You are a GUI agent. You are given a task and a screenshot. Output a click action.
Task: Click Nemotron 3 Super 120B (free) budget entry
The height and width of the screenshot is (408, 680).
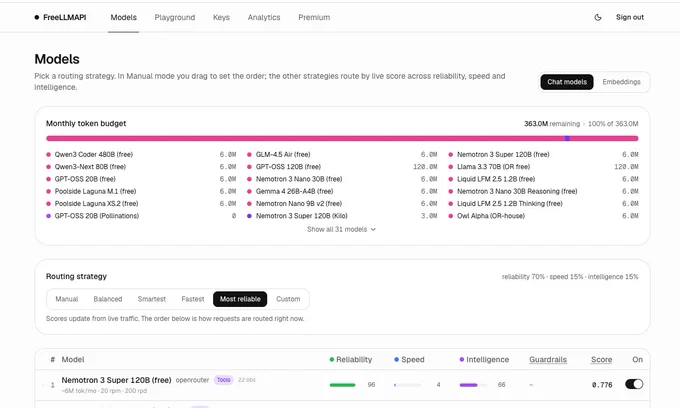[503, 154]
